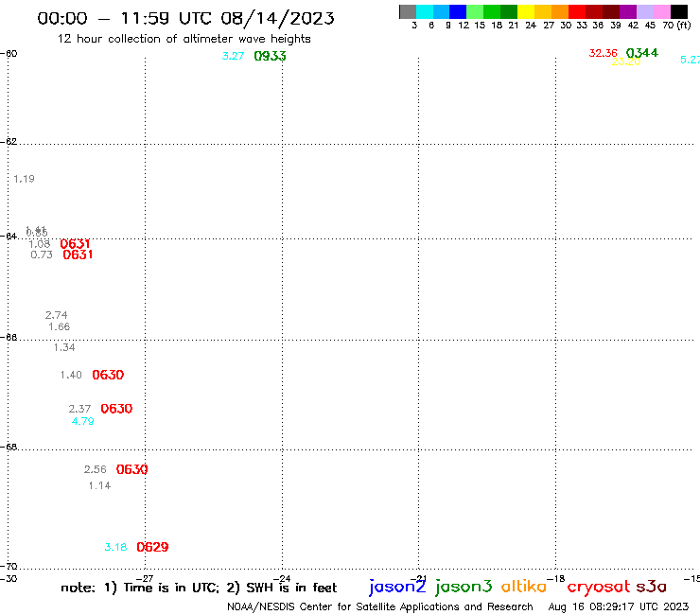Select the black swatch ending the color scale

point(679,11)
